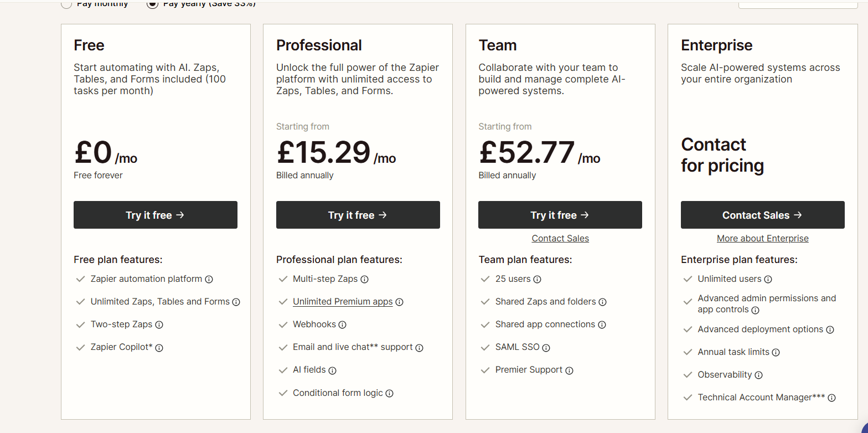
Task: Show info about Conditional form logic
Action: [x=390, y=393]
